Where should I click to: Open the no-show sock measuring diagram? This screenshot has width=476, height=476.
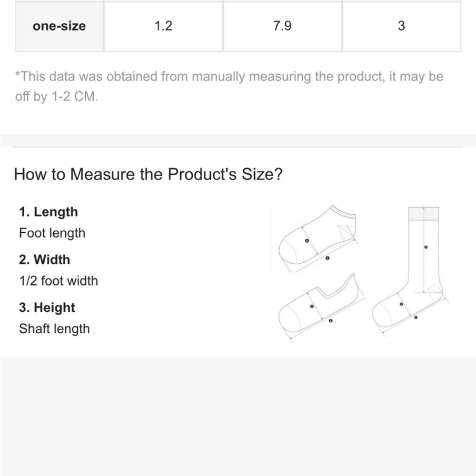(x=320, y=307)
